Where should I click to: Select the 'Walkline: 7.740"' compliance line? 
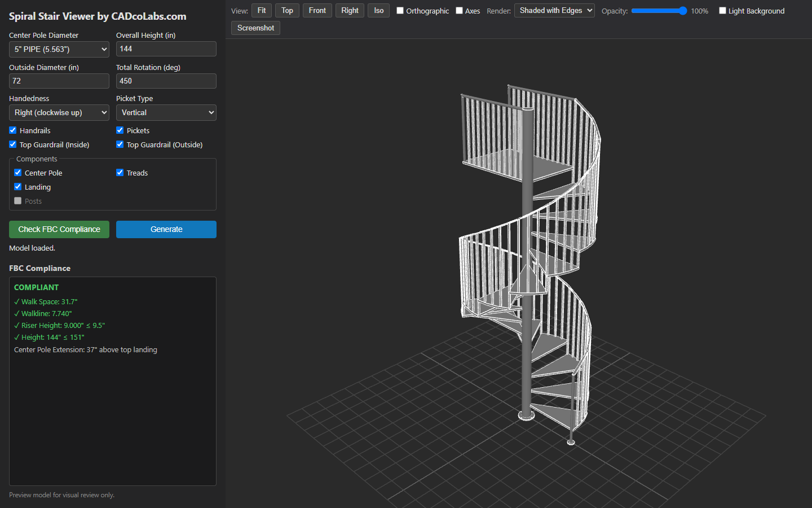point(43,313)
